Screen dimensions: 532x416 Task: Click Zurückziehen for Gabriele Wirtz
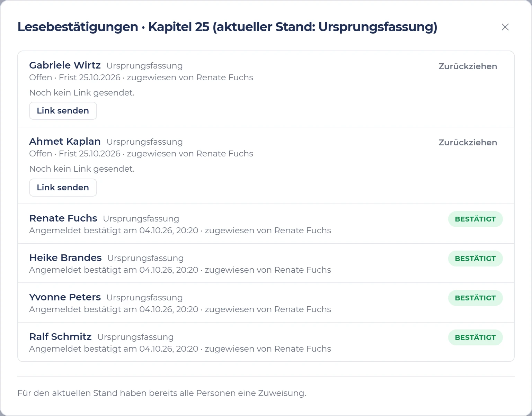coord(468,66)
